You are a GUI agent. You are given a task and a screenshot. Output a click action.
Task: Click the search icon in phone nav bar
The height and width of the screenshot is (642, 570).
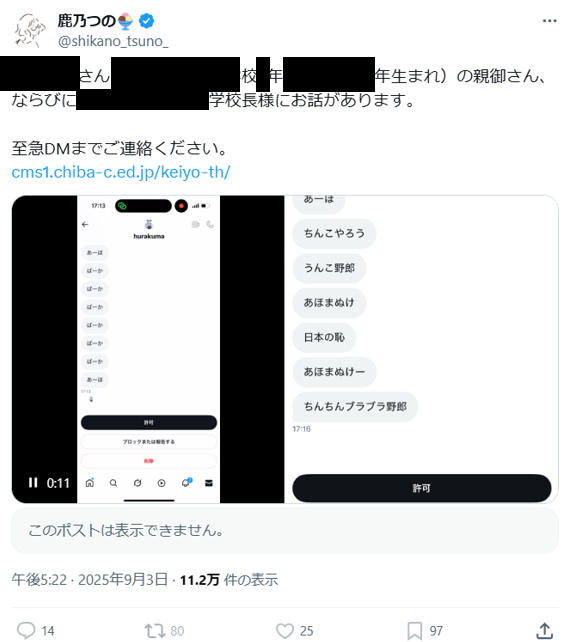pyautogui.click(x=113, y=483)
